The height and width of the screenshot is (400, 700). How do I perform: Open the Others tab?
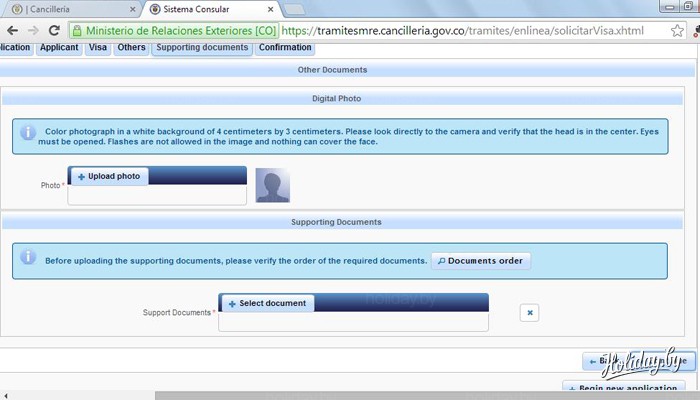[131, 47]
